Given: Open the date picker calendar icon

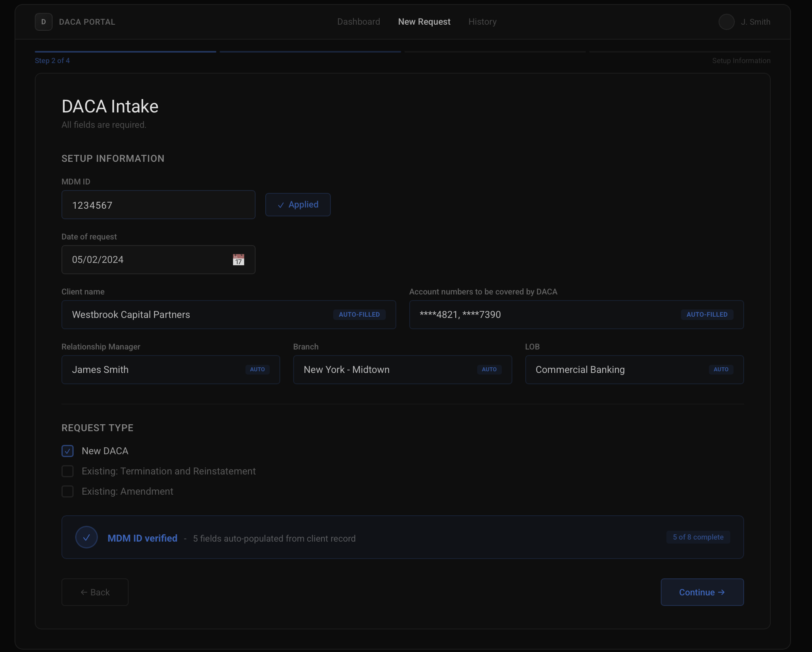Looking at the screenshot, I should tap(239, 260).
